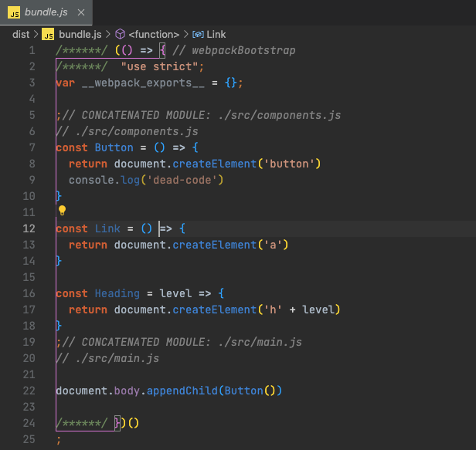Click line number 12 in the gutter
This screenshot has height=450, width=476.
click(x=29, y=228)
